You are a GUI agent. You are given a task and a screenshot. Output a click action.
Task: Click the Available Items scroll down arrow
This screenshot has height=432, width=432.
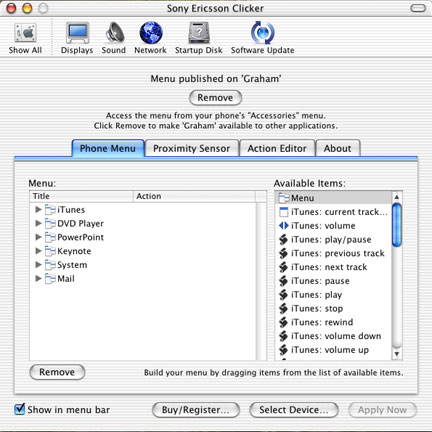397,354
